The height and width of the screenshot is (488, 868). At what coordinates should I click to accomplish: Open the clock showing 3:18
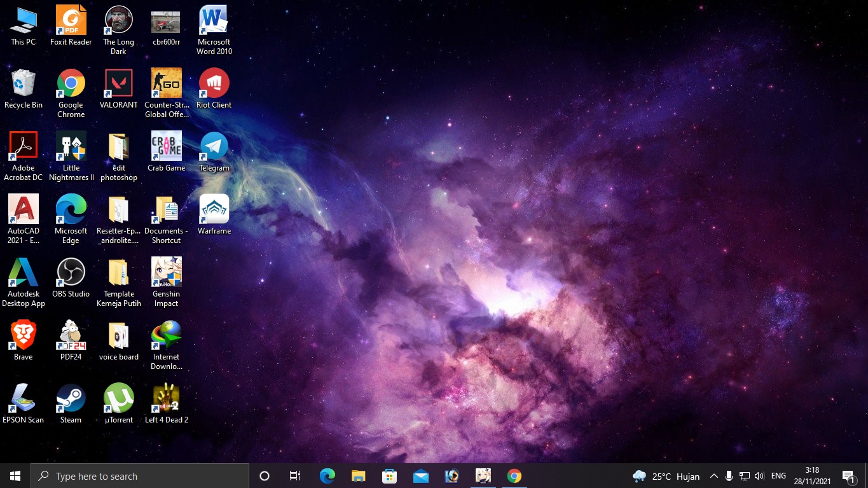pyautogui.click(x=812, y=476)
